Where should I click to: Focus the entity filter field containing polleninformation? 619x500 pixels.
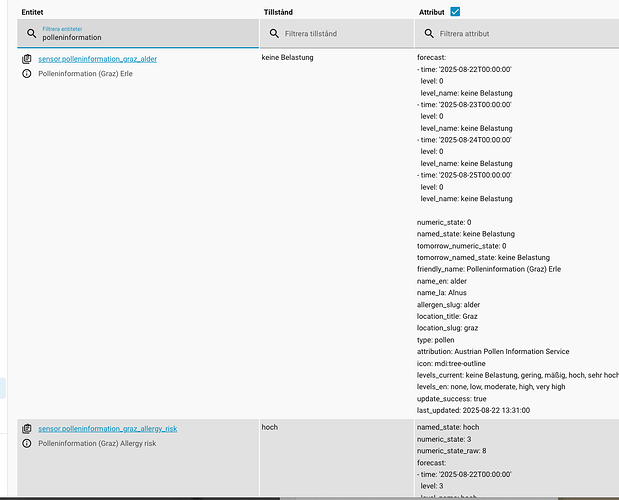pyautogui.click(x=140, y=38)
